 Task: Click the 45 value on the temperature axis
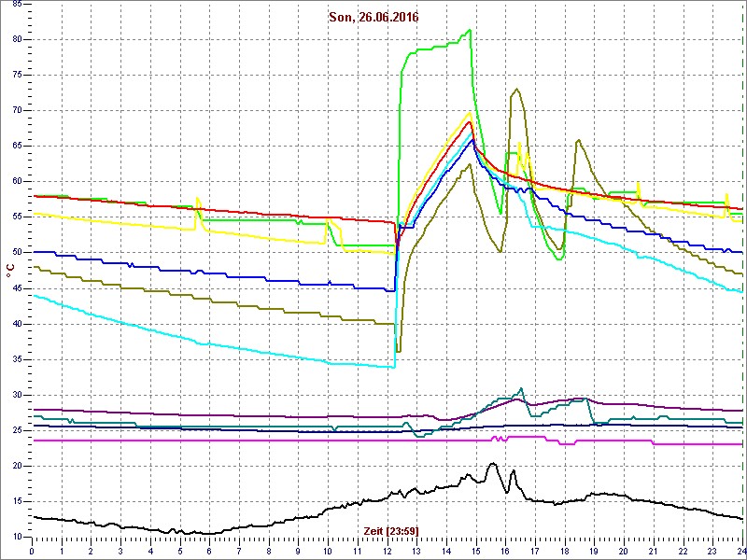pos(16,288)
